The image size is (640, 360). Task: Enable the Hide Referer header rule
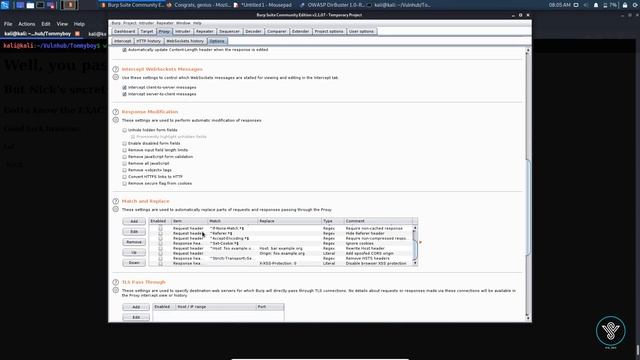(160, 233)
